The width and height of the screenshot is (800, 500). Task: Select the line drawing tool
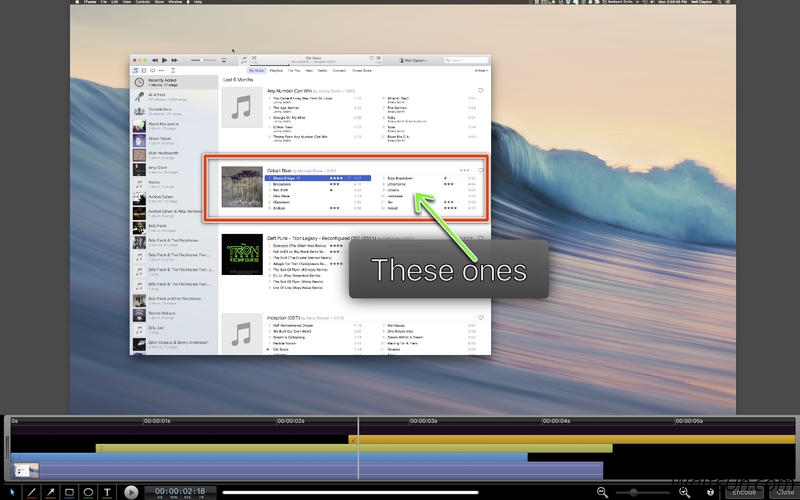pos(30,492)
